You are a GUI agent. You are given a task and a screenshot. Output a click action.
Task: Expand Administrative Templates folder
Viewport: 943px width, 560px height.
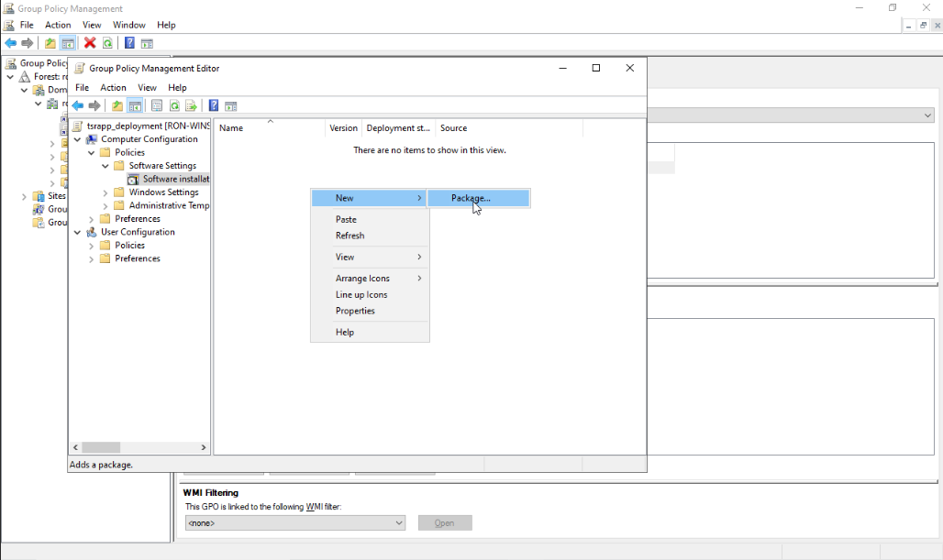click(105, 206)
